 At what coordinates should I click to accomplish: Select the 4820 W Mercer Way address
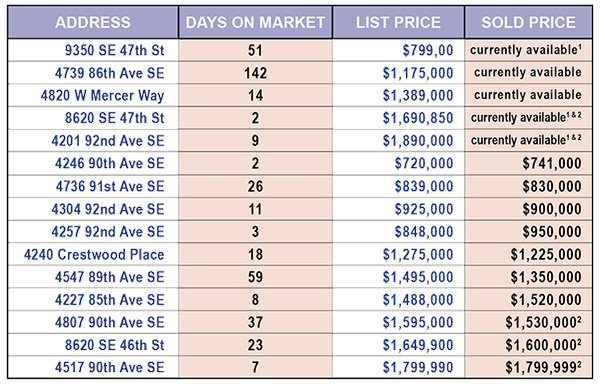click(102, 96)
